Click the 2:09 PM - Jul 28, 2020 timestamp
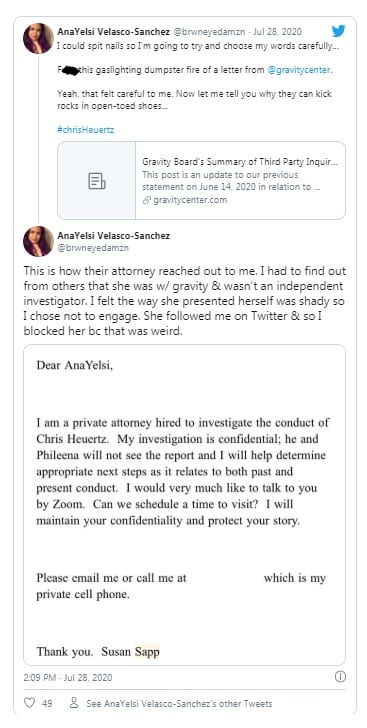Viewport: 367px width, 728px height. 68,677
